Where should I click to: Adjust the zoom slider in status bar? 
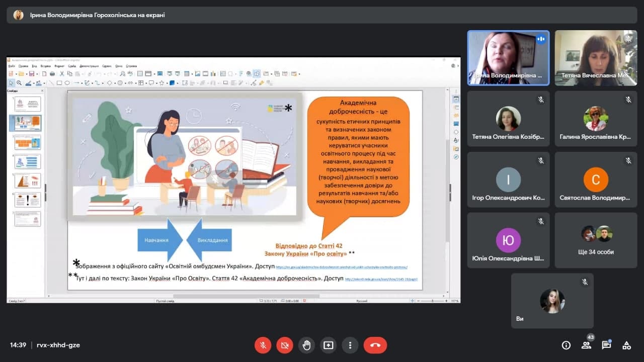(x=432, y=301)
